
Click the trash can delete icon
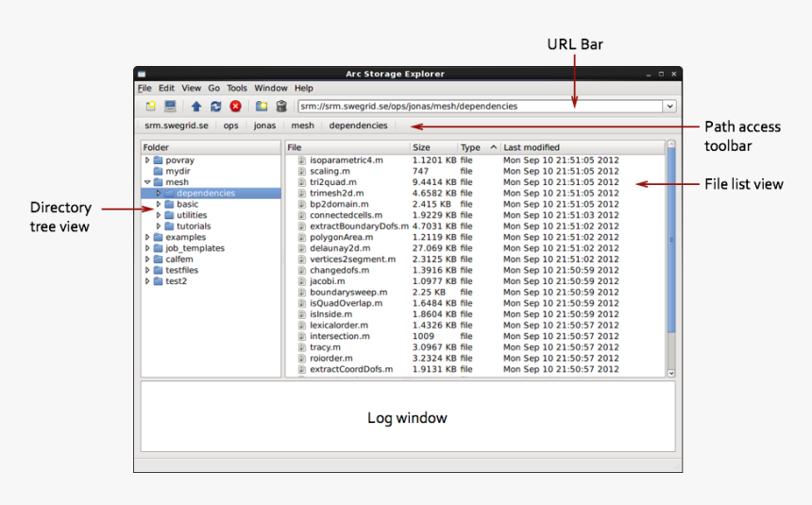pyautogui.click(x=281, y=107)
